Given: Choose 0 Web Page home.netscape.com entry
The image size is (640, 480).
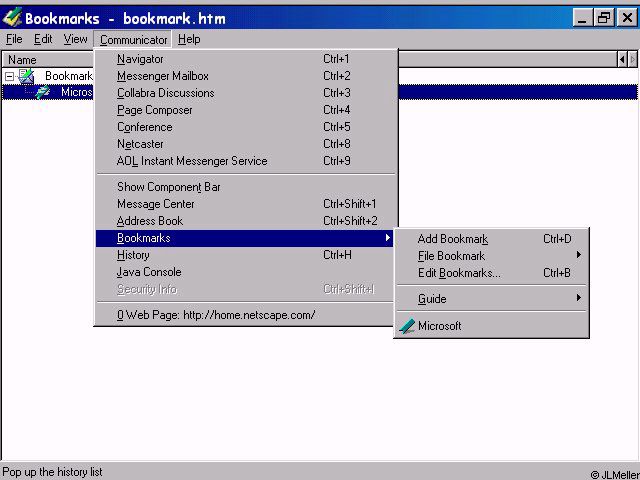Looking at the screenshot, I should click(x=246, y=315).
